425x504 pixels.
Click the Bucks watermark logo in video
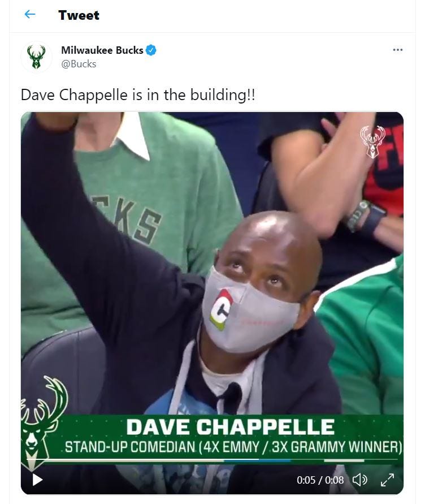tap(372, 142)
